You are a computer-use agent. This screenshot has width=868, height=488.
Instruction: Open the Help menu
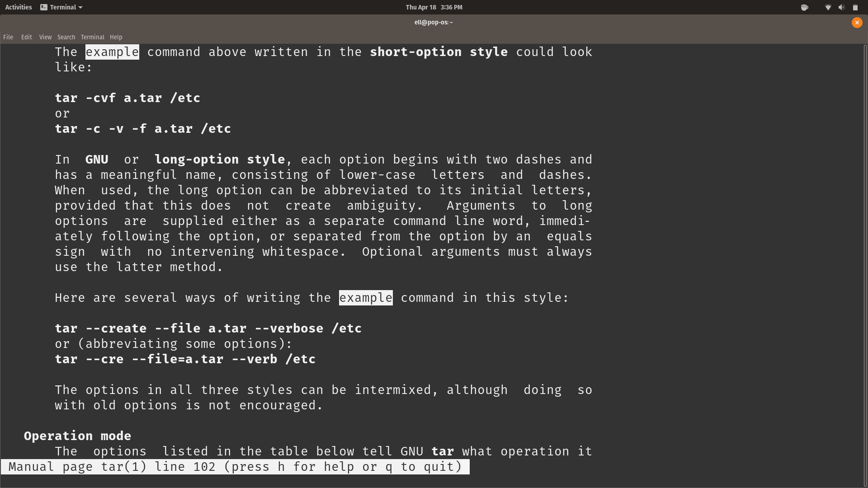[x=116, y=37]
